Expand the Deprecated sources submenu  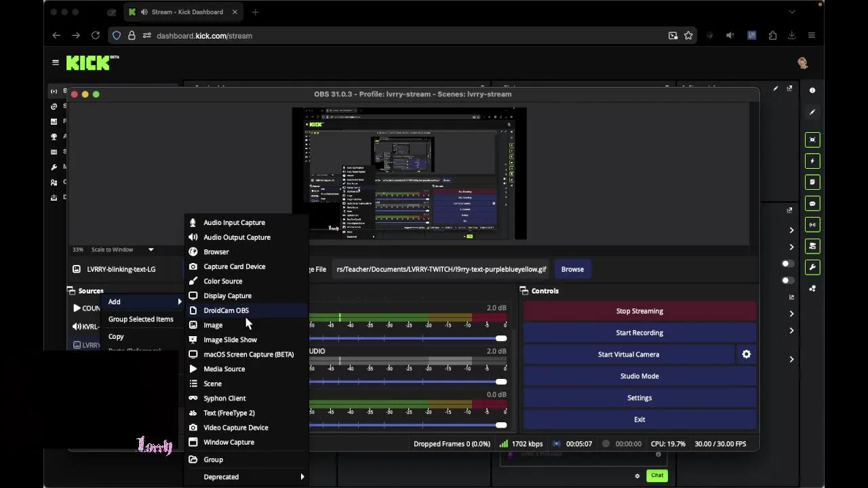pyautogui.click(x=245, y=477)
